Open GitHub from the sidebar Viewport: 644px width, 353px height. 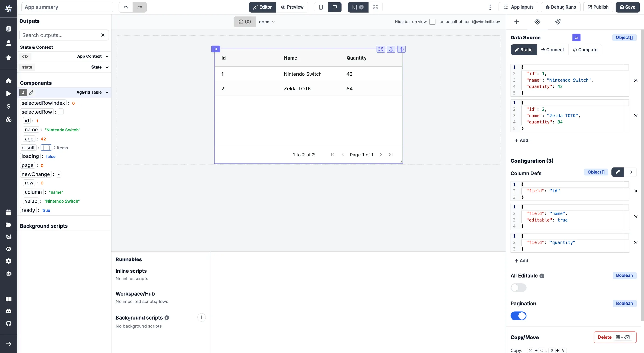9,324
